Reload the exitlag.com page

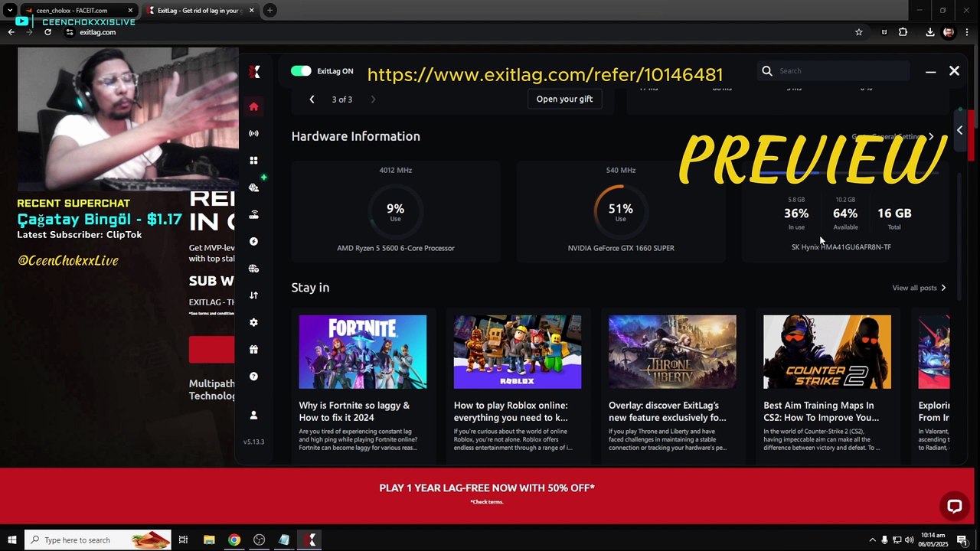click(x=47, y=32)
